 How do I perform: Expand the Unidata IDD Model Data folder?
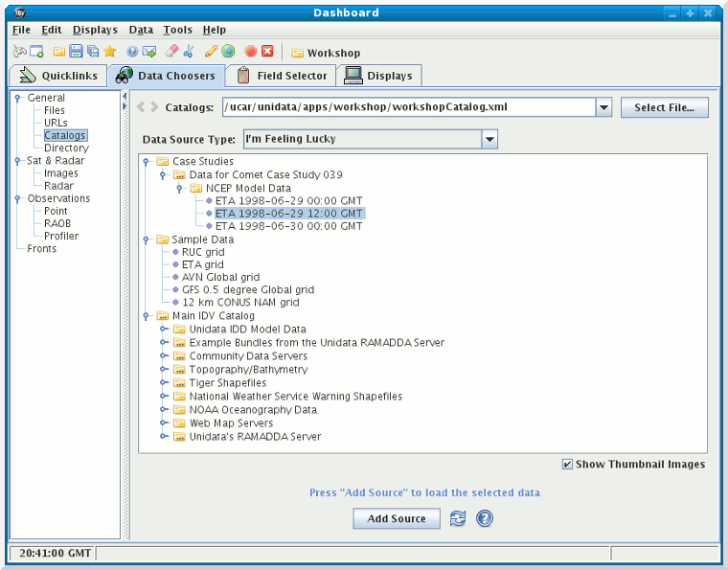(164, 330)
